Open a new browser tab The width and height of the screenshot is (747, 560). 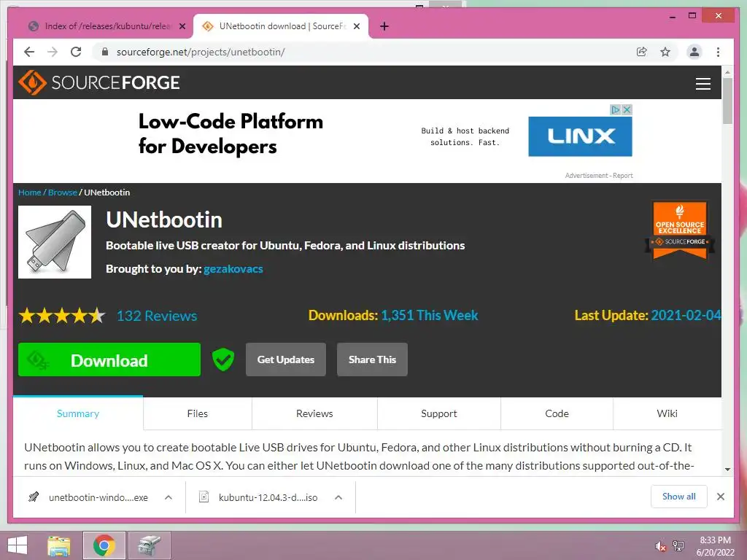point(384,26)
